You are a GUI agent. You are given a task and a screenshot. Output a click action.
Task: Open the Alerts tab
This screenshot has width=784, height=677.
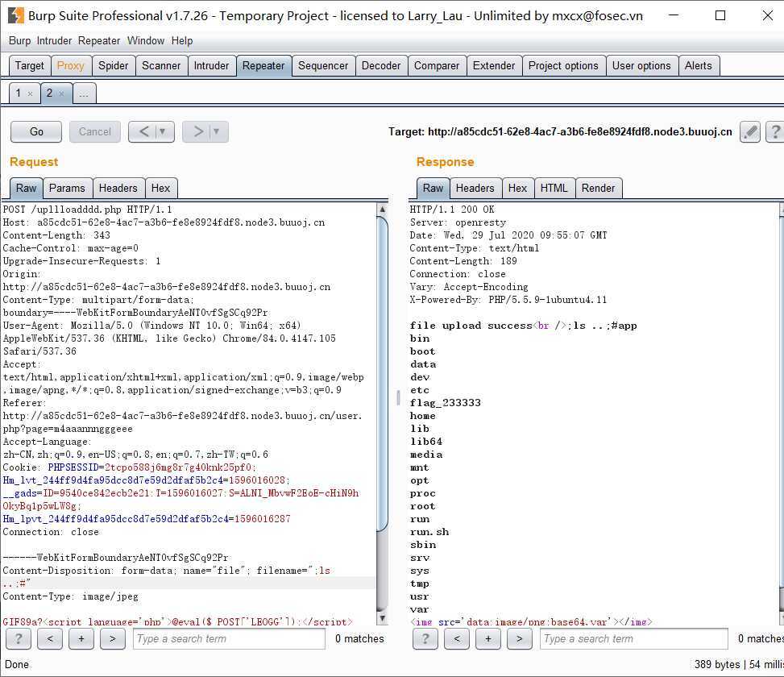coord(699,65)
